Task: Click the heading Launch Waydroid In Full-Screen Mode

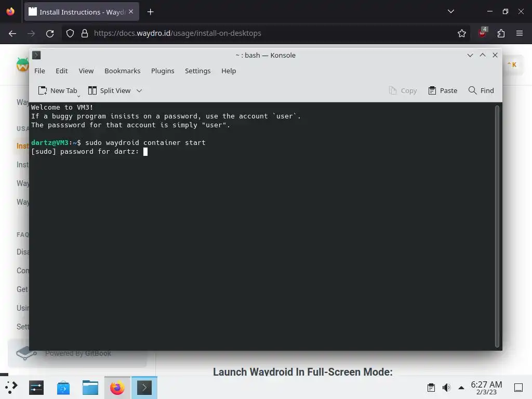Action: point(303,372)
